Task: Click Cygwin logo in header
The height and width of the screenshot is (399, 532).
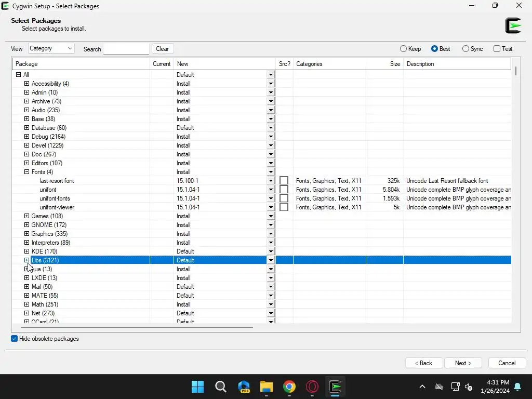Action: pos(513,25)
